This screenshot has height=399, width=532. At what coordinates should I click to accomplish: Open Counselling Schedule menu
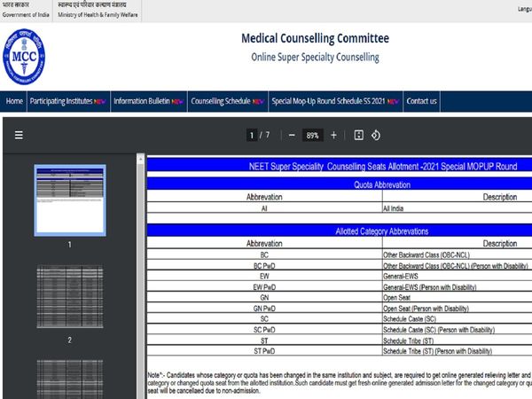227,101
